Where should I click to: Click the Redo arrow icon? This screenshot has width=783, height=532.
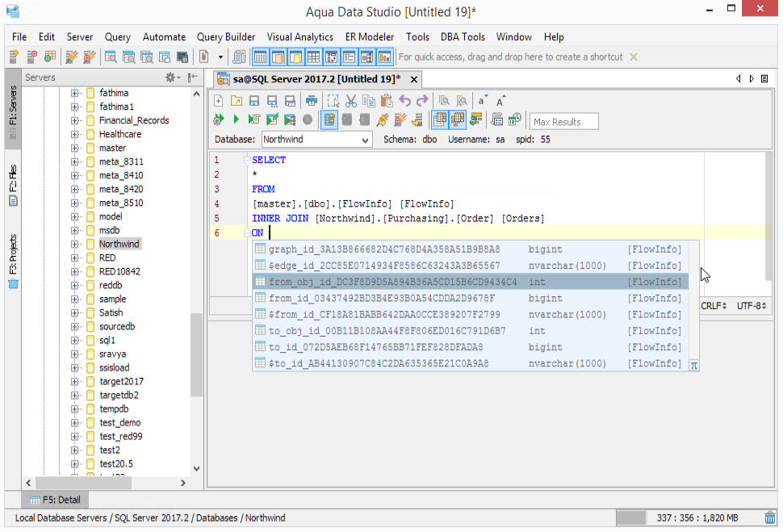point(422,101)
